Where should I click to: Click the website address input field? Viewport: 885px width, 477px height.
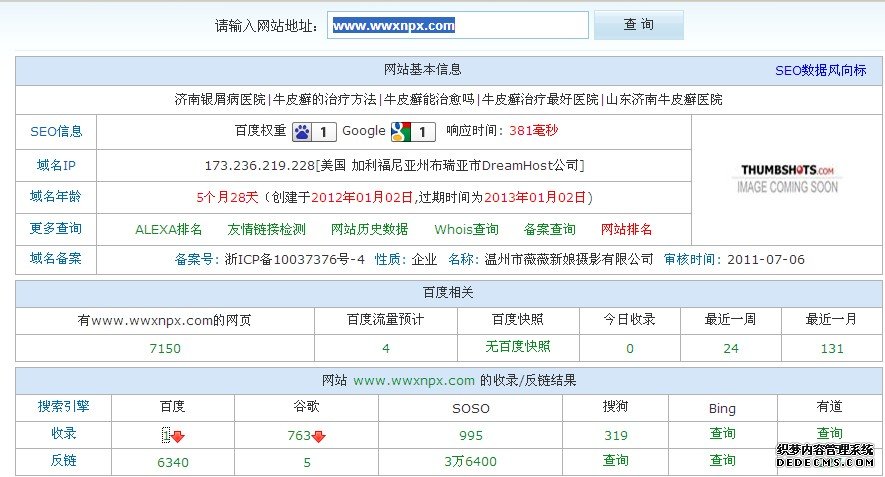click(x=458, y=25)
